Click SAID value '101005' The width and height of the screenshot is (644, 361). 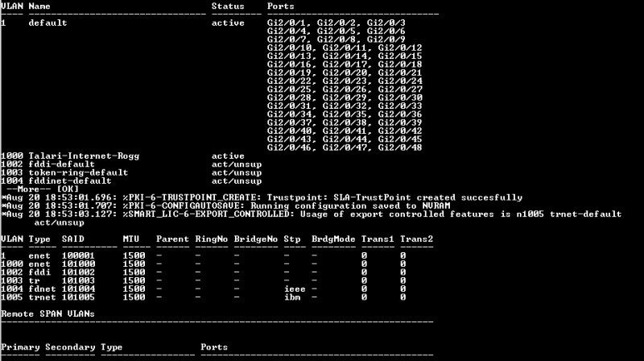[x=78, y=297]
